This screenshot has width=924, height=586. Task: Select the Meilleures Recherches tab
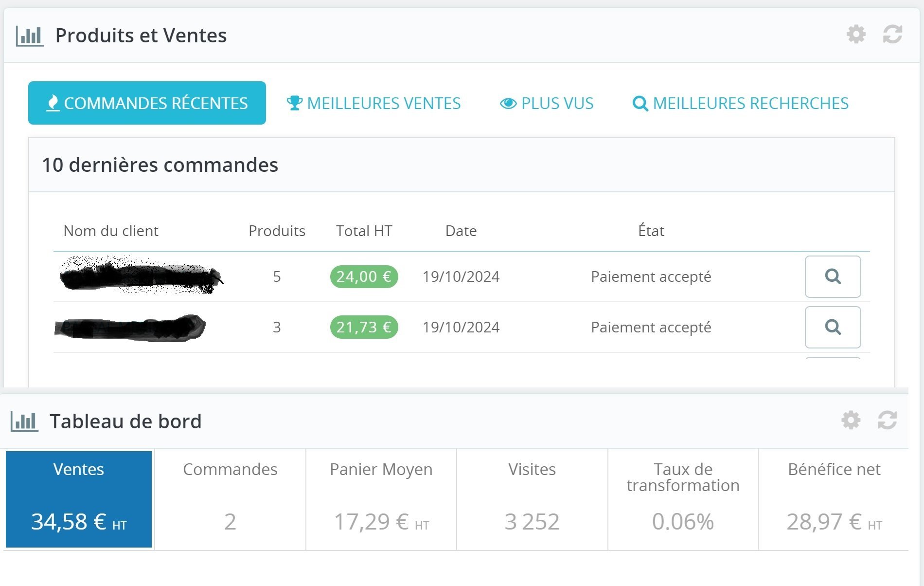click(x=740, y=103)
